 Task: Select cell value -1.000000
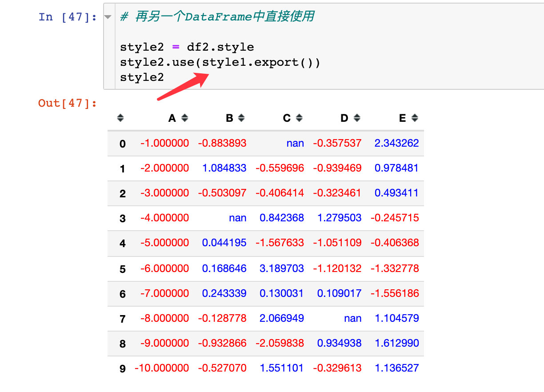[164, 143]
